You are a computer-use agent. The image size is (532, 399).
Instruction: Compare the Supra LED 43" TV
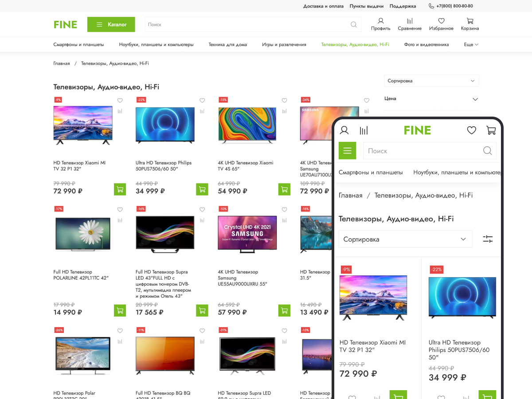click(x=202, y=220)
